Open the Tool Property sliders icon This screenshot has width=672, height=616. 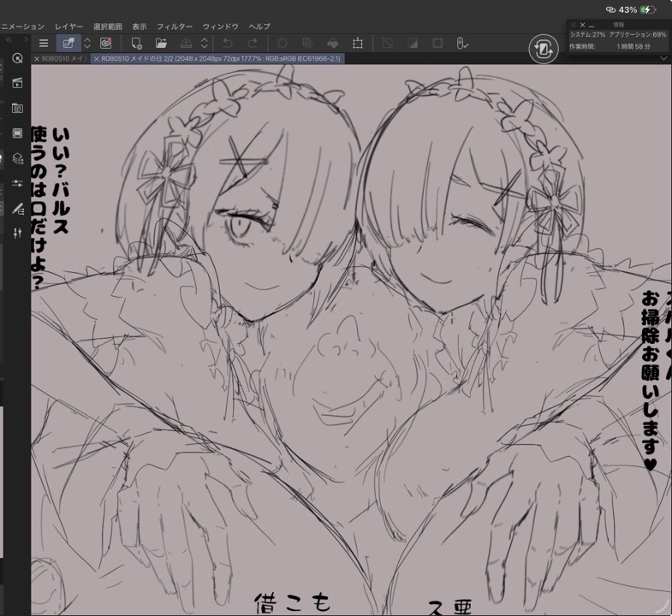(18, 183)
